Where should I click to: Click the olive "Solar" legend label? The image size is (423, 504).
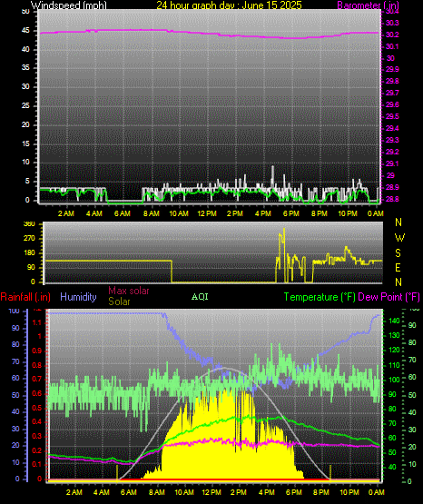[119, 301]
